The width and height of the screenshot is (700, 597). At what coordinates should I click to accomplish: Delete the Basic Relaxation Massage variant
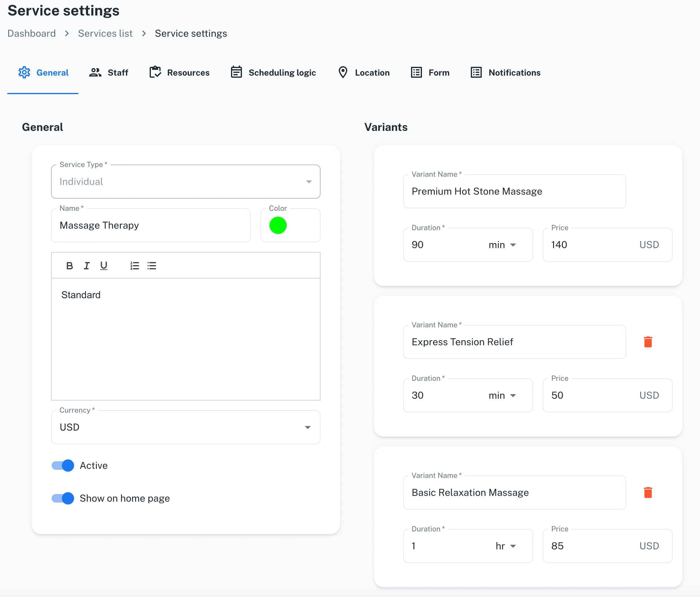click(x=648, y=492)
